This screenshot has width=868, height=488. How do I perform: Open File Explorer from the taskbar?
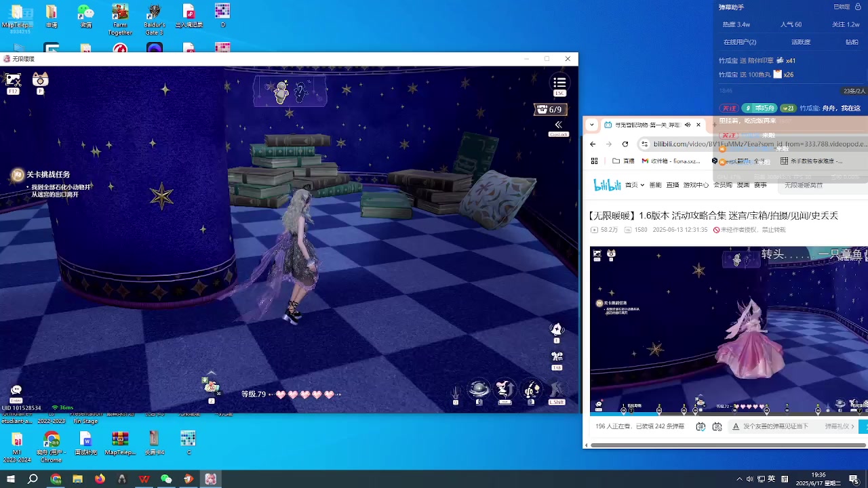(78, 479)
